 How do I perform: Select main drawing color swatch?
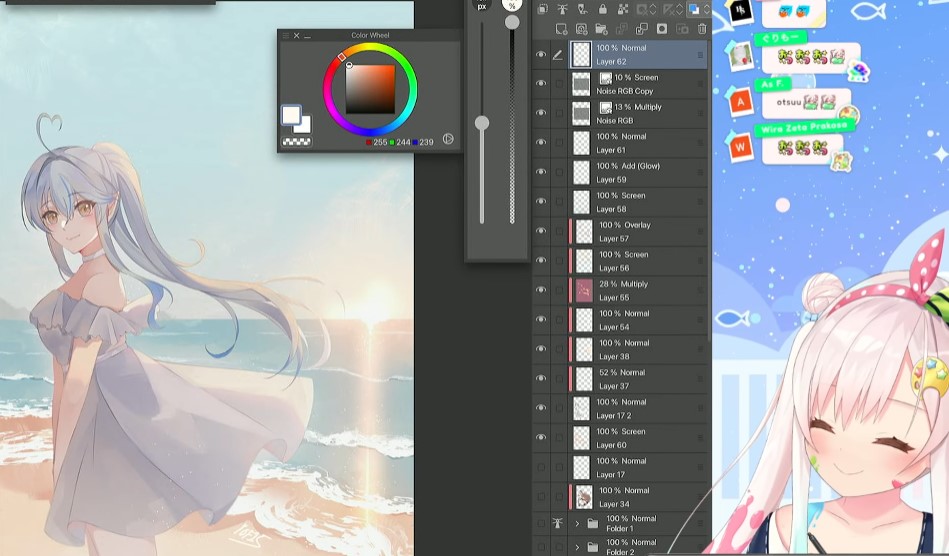[291, 114]
